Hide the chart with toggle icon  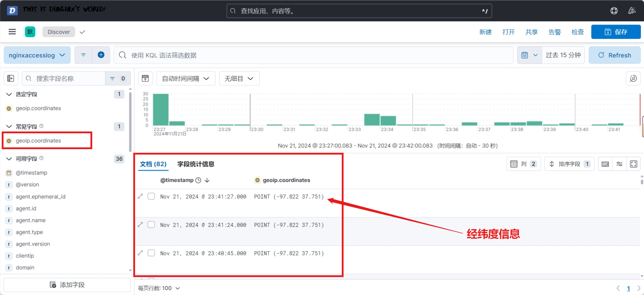[145, 78]
